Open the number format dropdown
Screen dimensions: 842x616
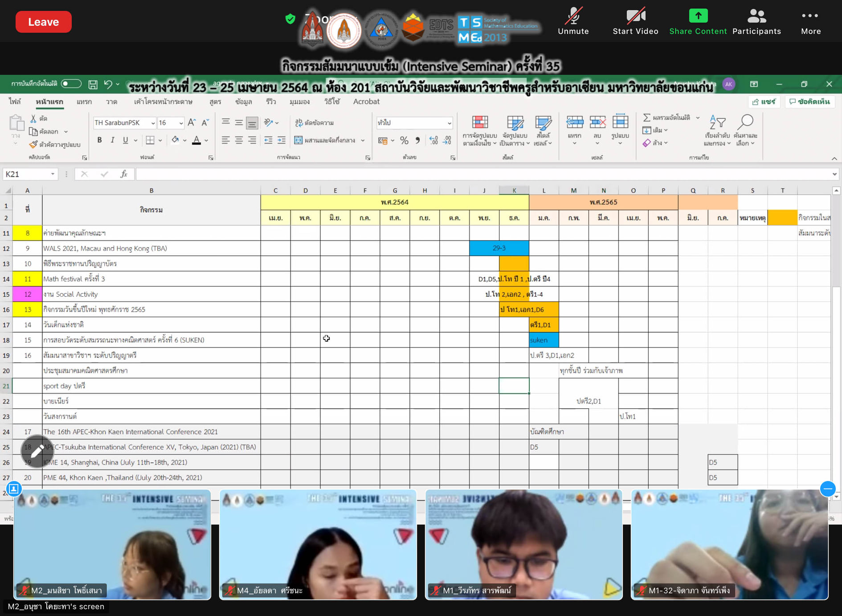(x=449, y=123)
